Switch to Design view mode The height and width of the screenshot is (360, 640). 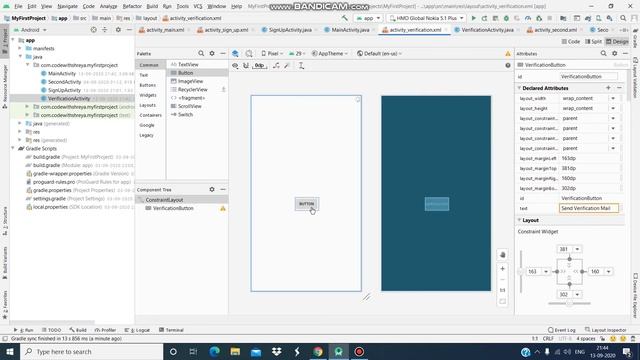click(617, 42)
